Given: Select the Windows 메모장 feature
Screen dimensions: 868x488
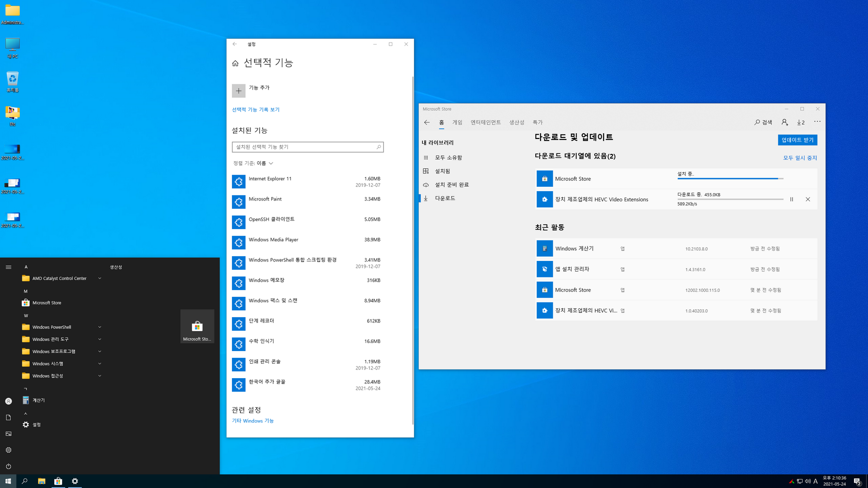Looking at the screenshot, I should pyautogui.click(x=308, y=283).
